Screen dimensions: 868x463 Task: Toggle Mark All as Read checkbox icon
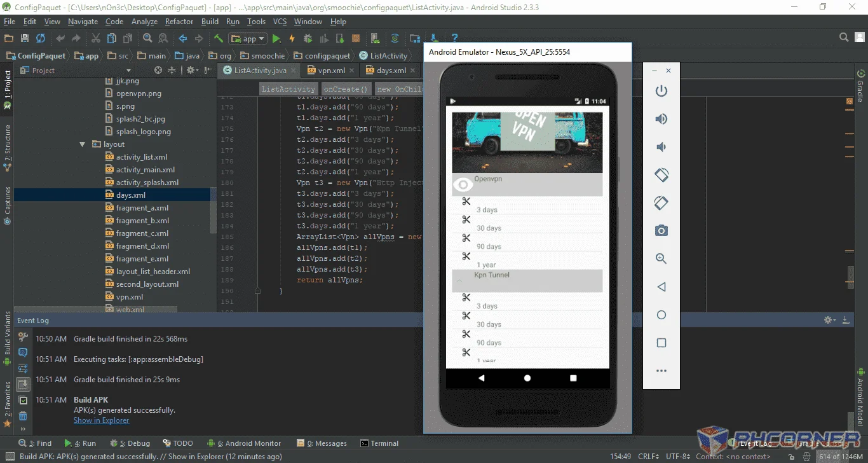[x=23, y=401]
